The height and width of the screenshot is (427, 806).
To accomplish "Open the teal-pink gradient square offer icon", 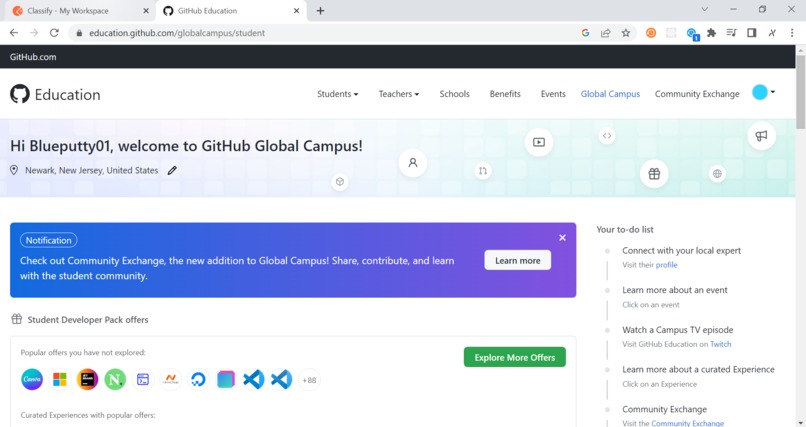I will click(226, 380).
